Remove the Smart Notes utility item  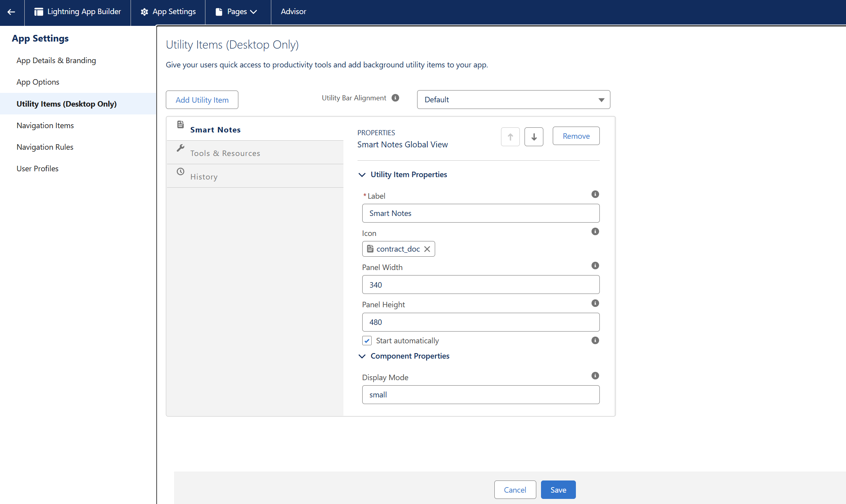(576, 136)
